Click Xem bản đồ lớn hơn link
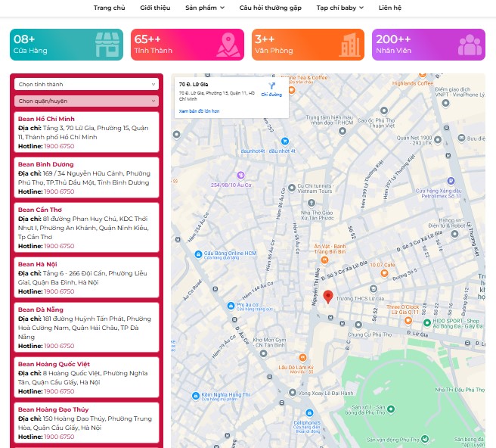The width and height of the screenshot is (496, 448). point(199,111)
